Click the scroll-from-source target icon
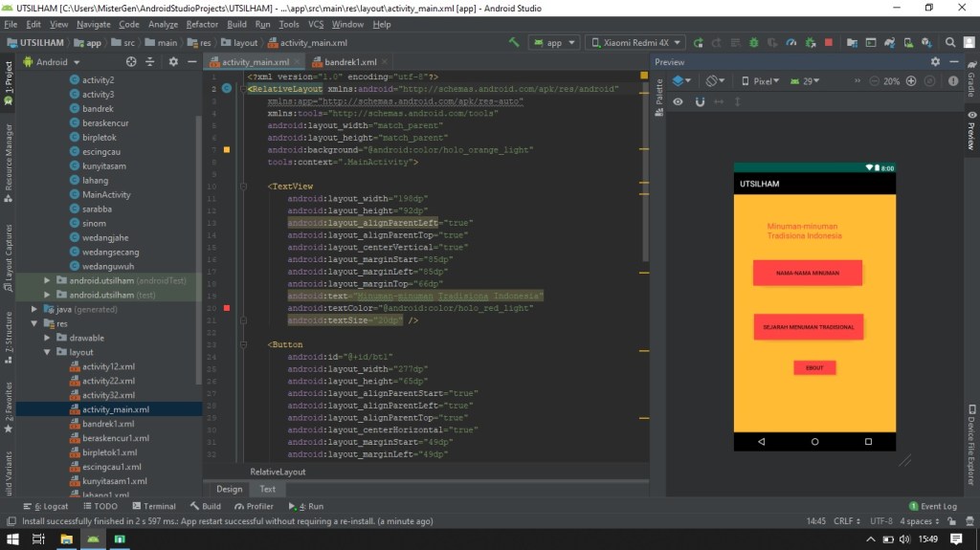This screenshot has height=550, width=980. 131,61
